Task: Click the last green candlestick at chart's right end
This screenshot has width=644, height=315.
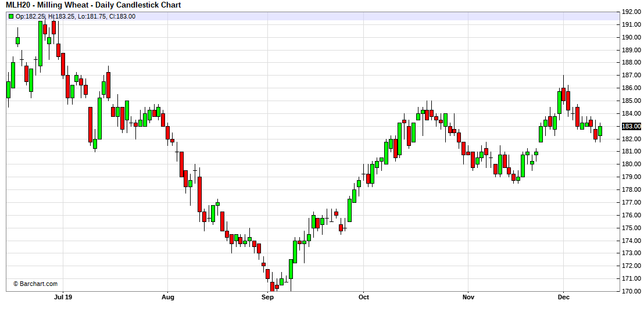Action: point(600,131)
